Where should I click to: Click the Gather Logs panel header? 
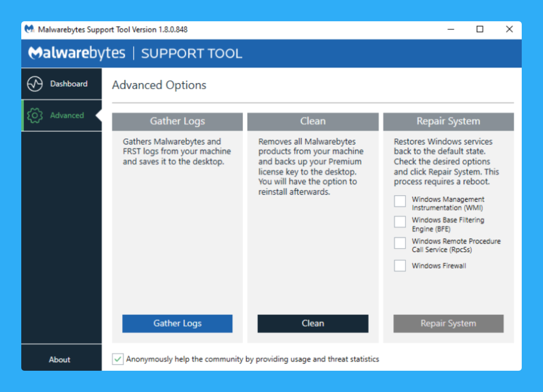tap(177, 121)
